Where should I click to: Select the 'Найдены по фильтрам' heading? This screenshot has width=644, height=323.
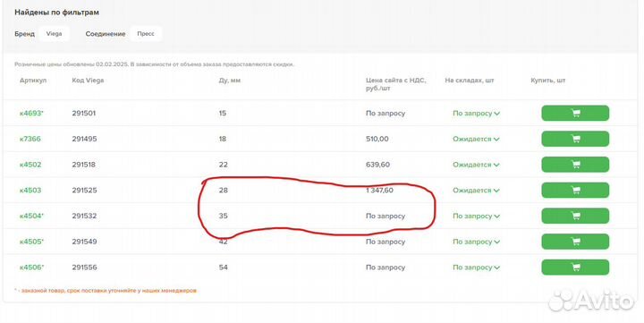pyautogui.click(x=56, y=13)
